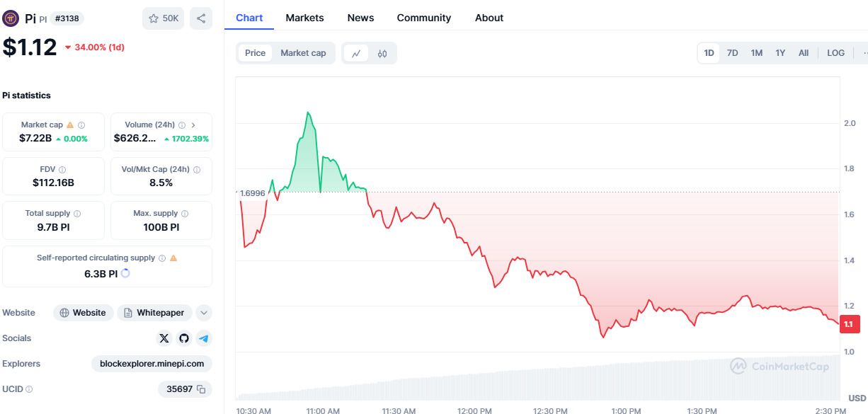Visit the Pi Website link
Screen dimensions: 868x414
click(83, 313)
